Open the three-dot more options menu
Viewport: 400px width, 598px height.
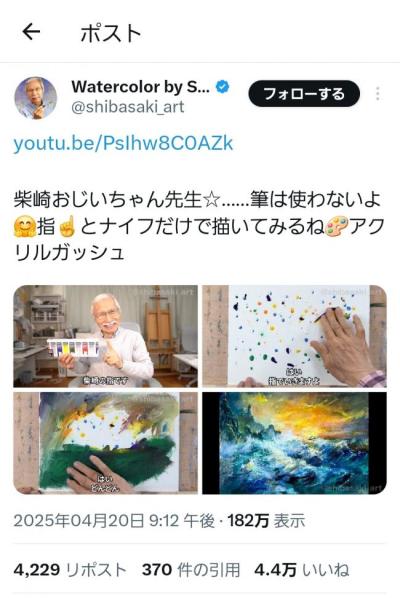click(x=378, y=94)
